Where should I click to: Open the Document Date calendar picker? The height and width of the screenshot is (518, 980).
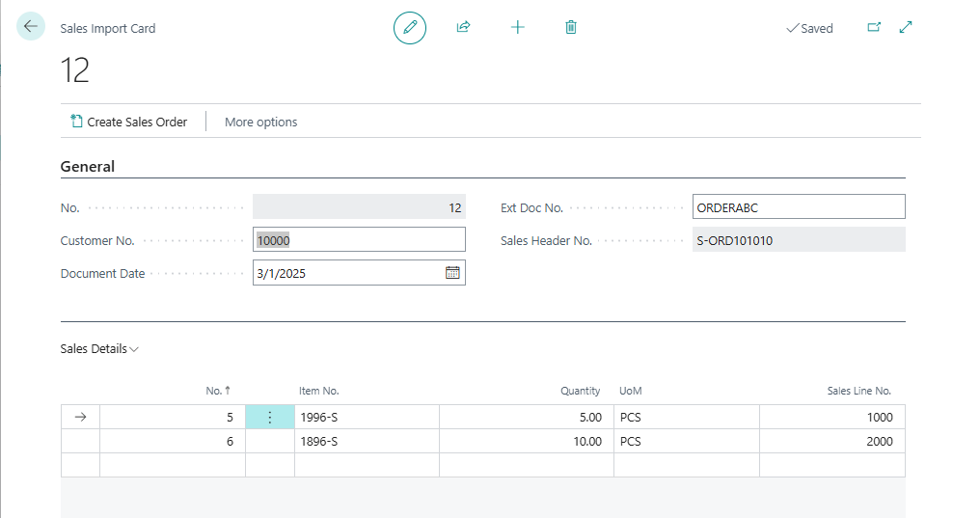tap(452, 273)
